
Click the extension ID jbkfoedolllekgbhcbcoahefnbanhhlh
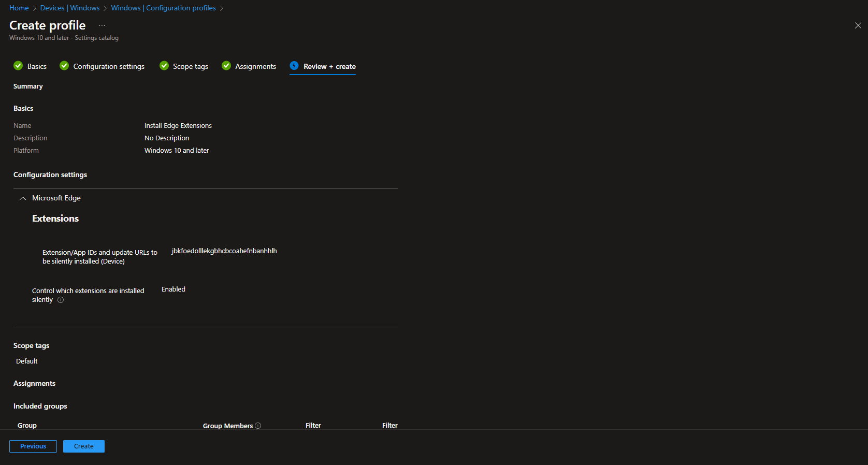[224, 251]
